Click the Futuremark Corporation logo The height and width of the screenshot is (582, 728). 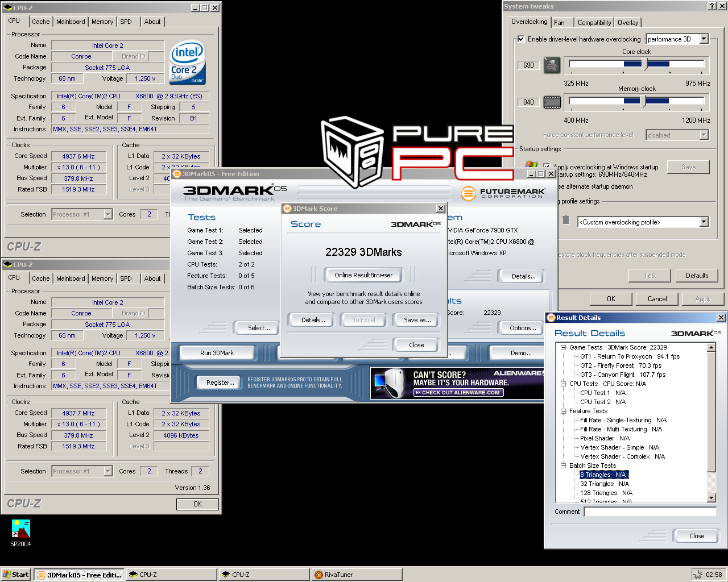pyautogui.click(x=503, y=193)
